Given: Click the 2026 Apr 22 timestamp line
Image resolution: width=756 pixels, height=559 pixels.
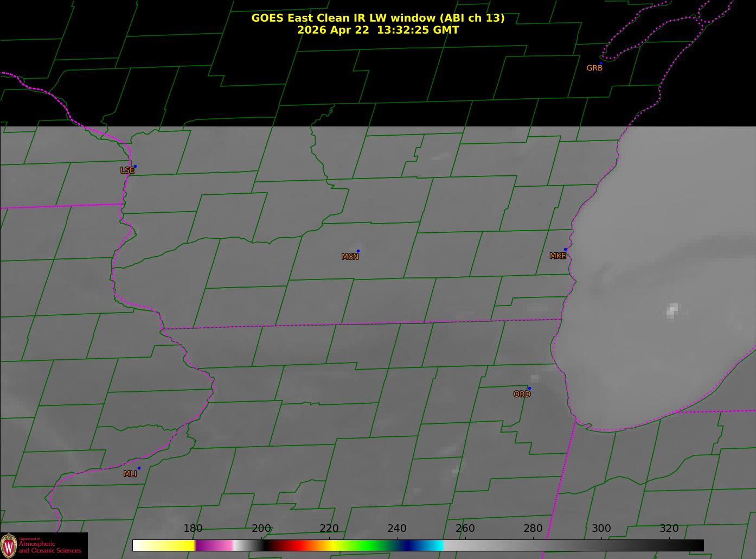Looking at the screenshot, I should (x=378, y=30).
